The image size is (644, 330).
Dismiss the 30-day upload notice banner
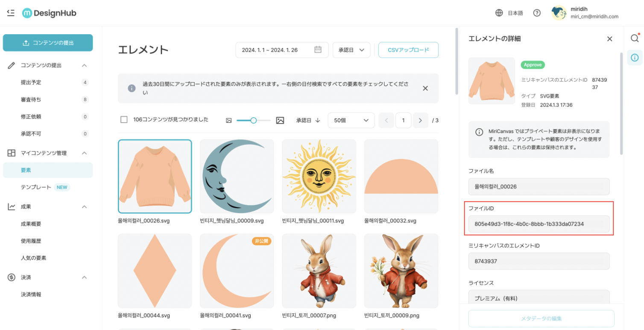tap(425, 88)
